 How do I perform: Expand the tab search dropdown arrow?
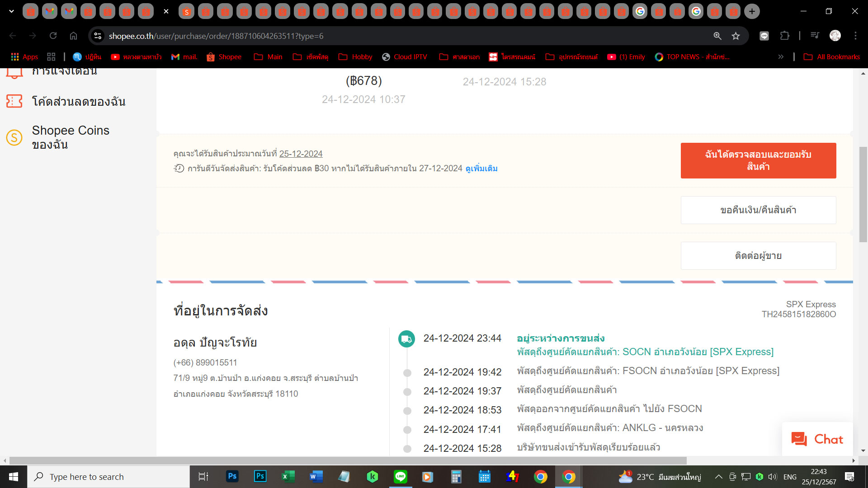[x=11, y=11]
